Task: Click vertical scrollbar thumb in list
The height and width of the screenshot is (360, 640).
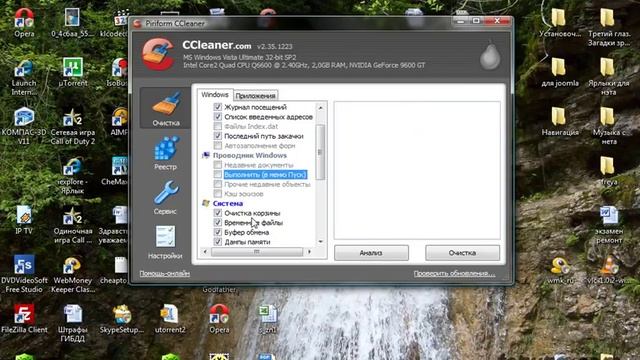Action: pyautogui.click(x=320, y=152)
